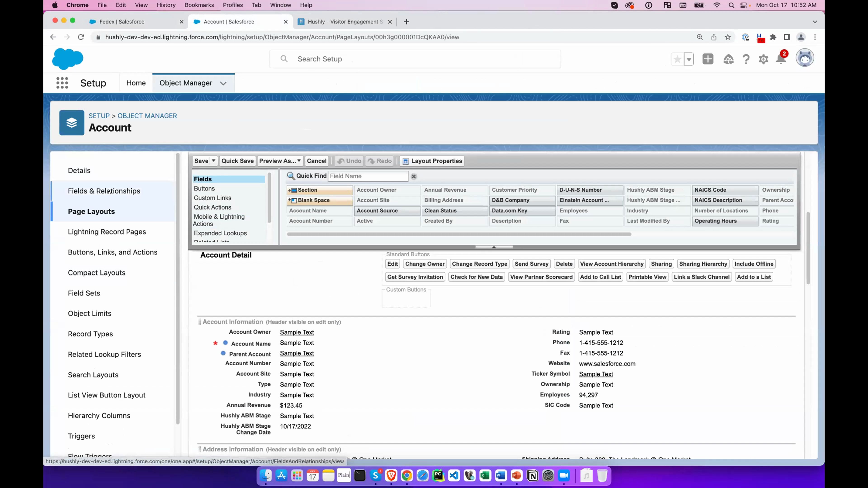868x488 pixels.
Task: Open the notifications bell
Action: tap(781, 59)
